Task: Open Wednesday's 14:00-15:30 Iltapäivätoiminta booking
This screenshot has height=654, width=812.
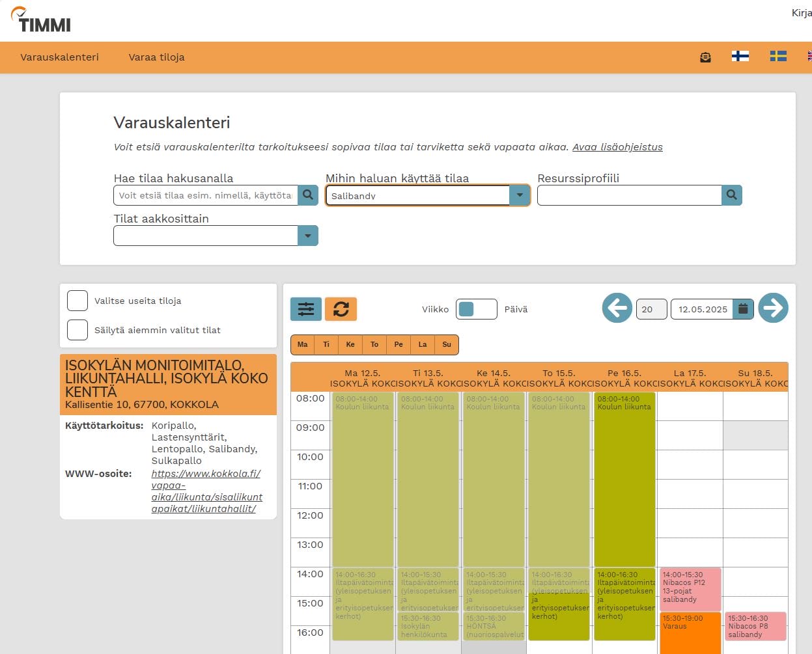Action: [494, 590]
